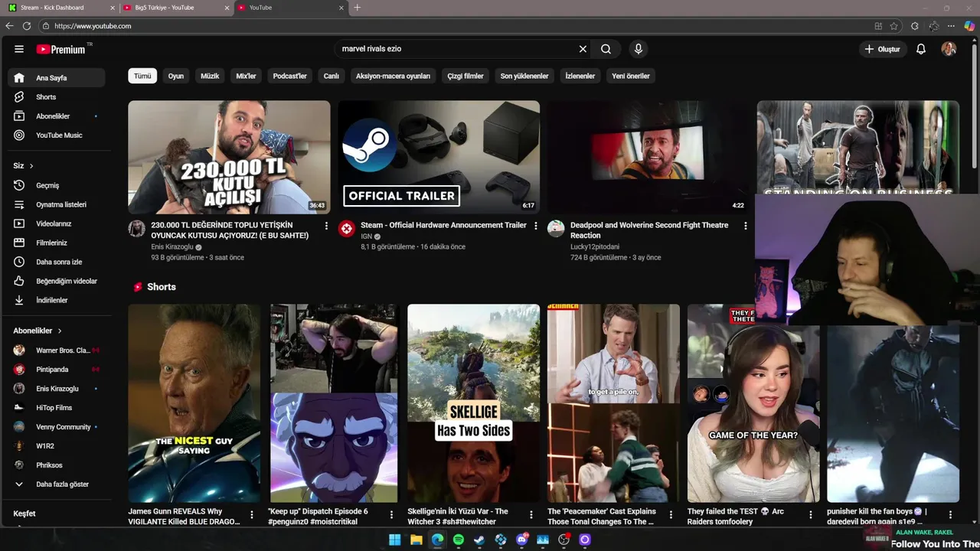Viewport: 980px width, 551px height.
Task: Open options for the James Gunn short
Action: [251, 515]
